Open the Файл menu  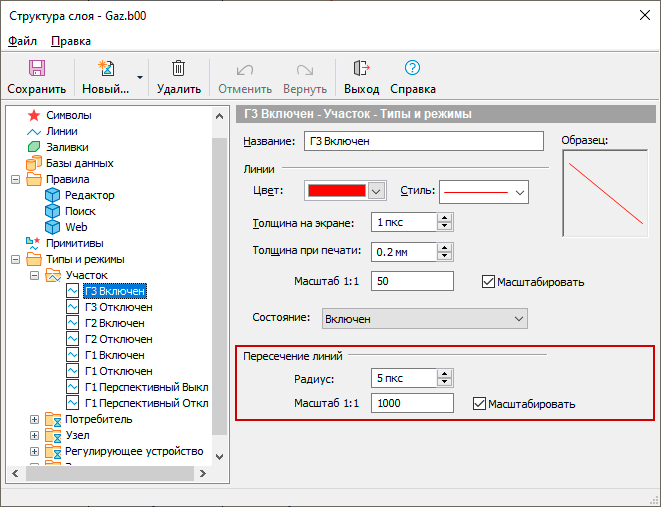pos(22,41)
